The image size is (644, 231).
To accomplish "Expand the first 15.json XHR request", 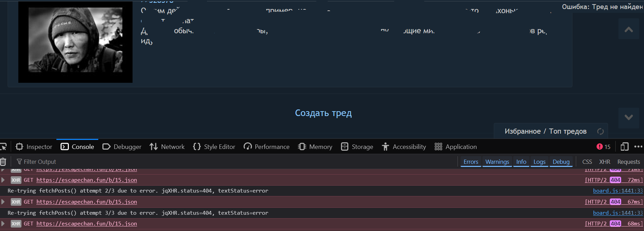I will click(x=3, y=180).
